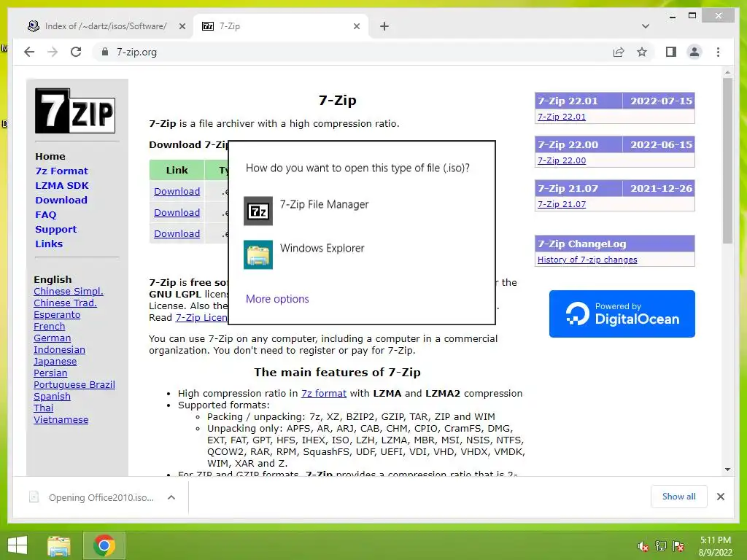Open the Windows Start button
The image size is (747, 560).
18,545
